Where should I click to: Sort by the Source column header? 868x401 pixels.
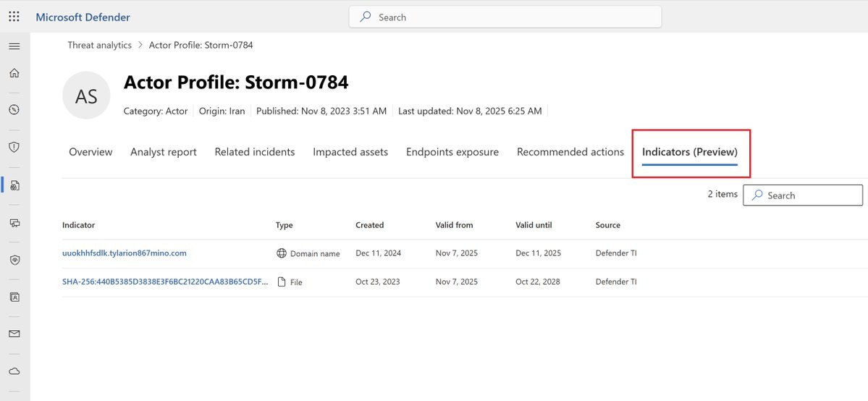tap(608, 225)
